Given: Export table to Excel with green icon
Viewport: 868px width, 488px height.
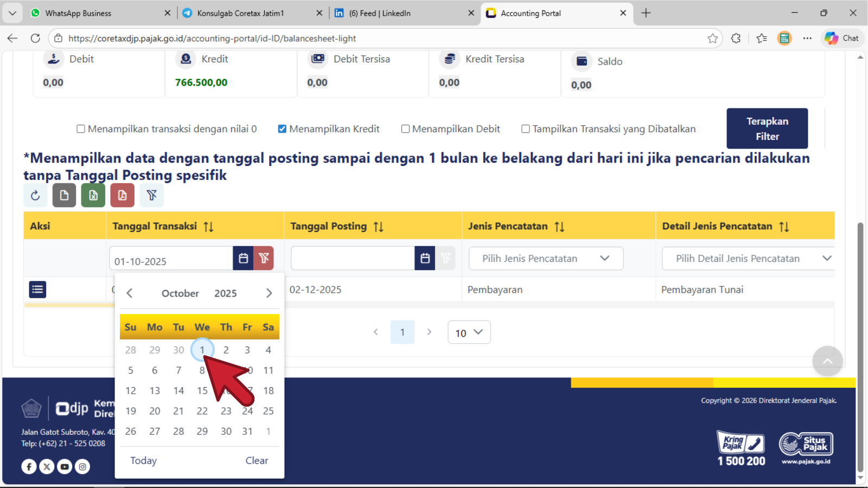Looking at the screenshot, I should (x=93, y=195).
